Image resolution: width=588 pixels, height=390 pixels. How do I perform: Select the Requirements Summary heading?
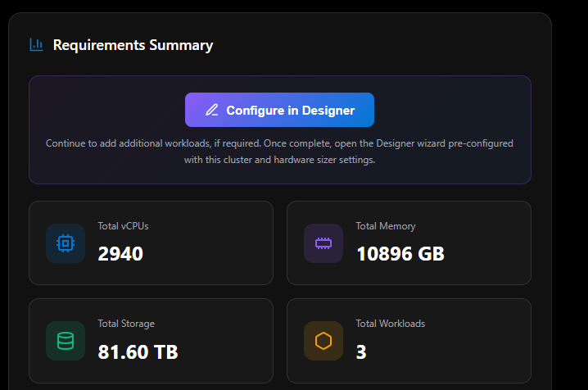pos(133,45)
